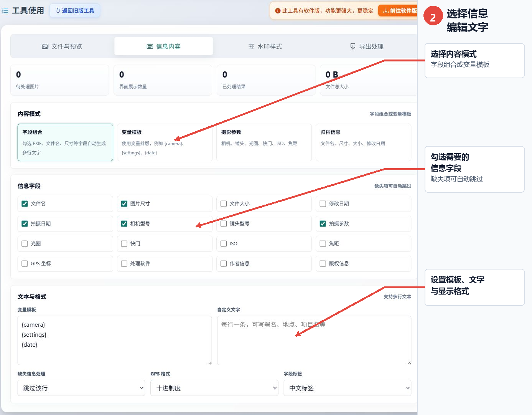This screenshot has height=415, width=532.
Task: Open the 水印样式 tab
Action: coord(265,46)
